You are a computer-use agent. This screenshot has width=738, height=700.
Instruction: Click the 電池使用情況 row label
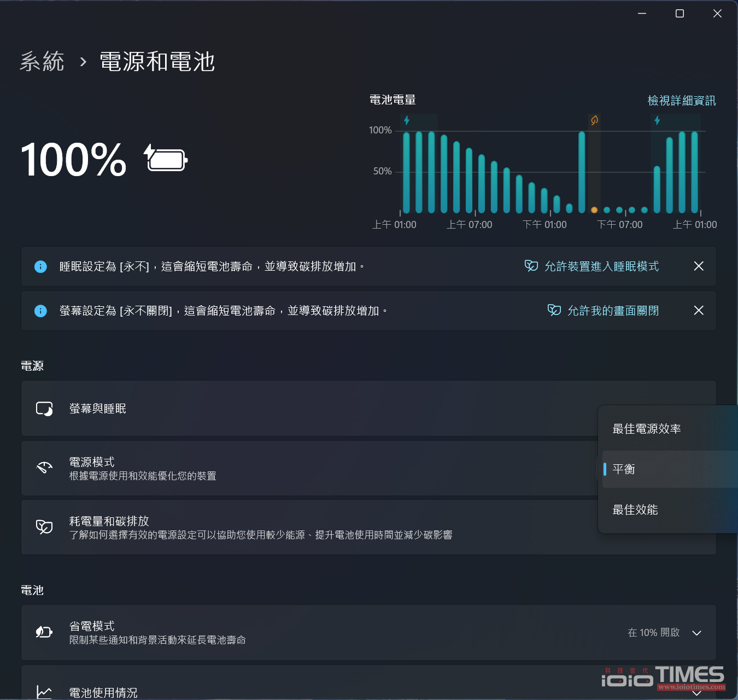(x=103, y=692)
